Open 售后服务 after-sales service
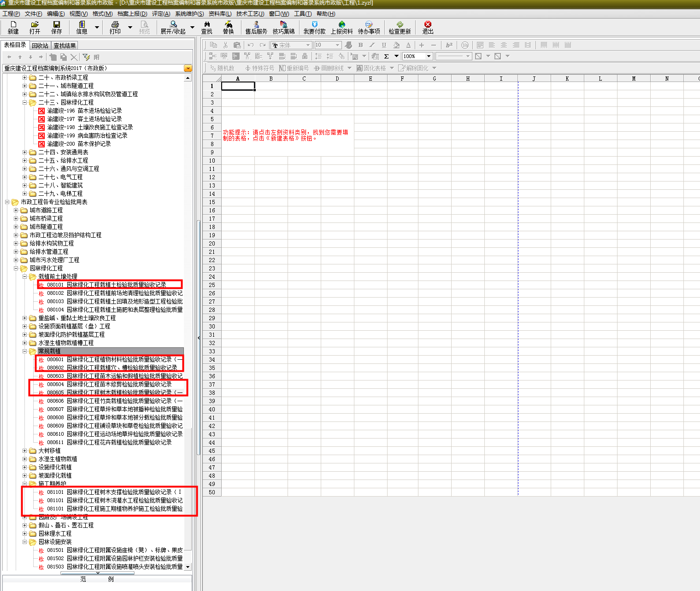 point(256,27)
